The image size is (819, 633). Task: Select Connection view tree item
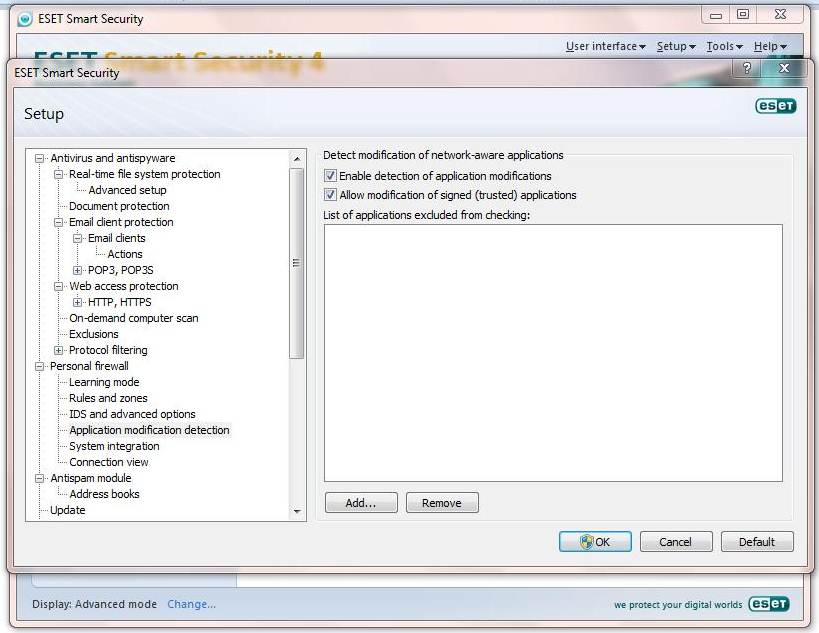point(109,462)
